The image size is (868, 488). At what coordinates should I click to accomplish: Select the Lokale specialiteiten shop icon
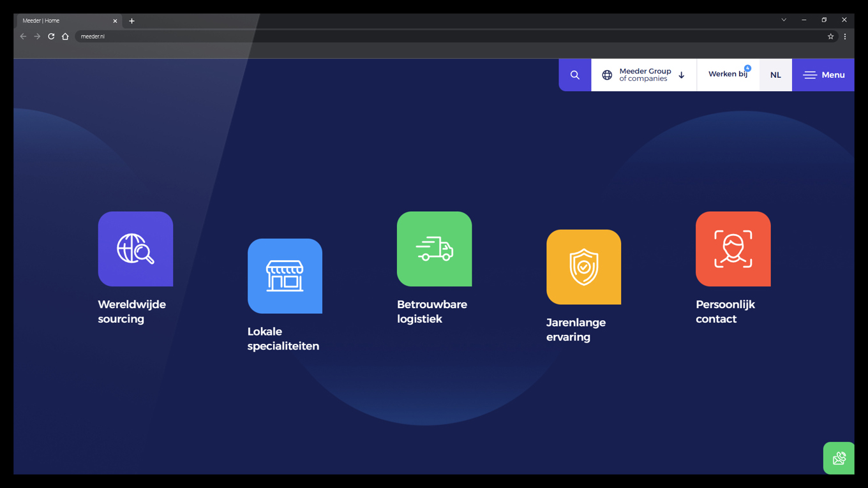[x=285, y=276]
